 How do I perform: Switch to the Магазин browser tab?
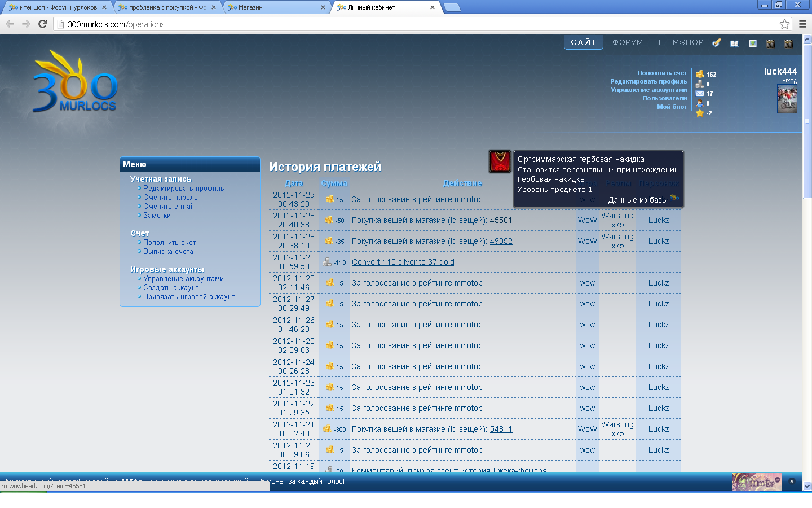(x=276, y=7)
